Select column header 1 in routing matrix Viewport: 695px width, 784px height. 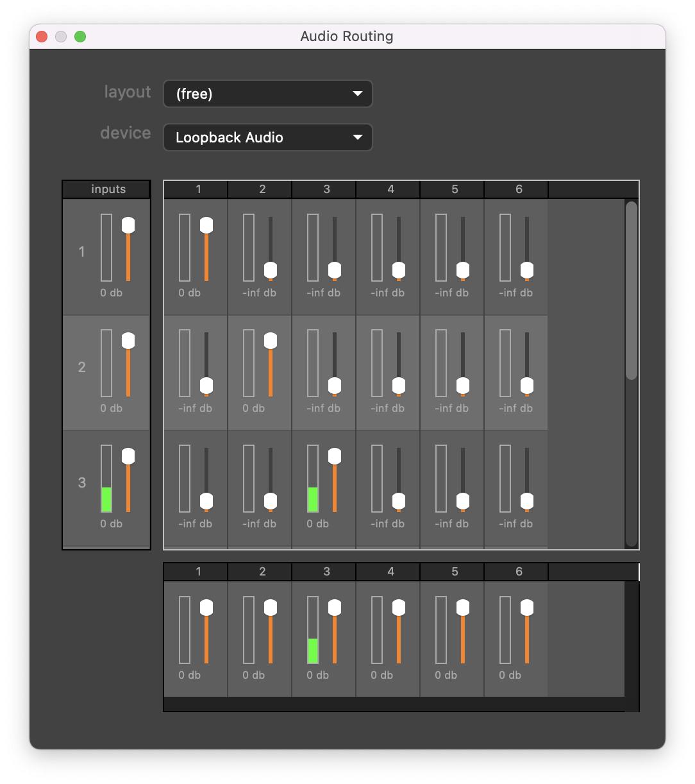[x=198, y=189]
